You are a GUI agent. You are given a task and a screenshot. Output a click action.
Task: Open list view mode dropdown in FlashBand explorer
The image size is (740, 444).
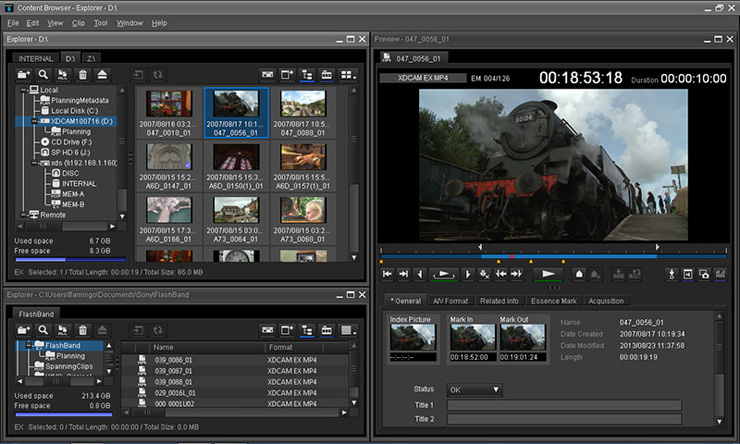click(348, 329)
